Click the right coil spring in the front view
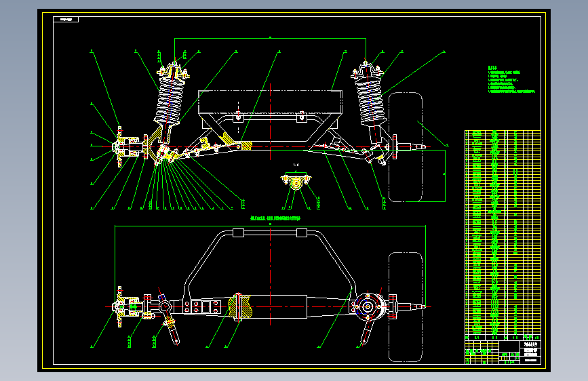Viewport: 588px width, 381px height. coord(371,100)
